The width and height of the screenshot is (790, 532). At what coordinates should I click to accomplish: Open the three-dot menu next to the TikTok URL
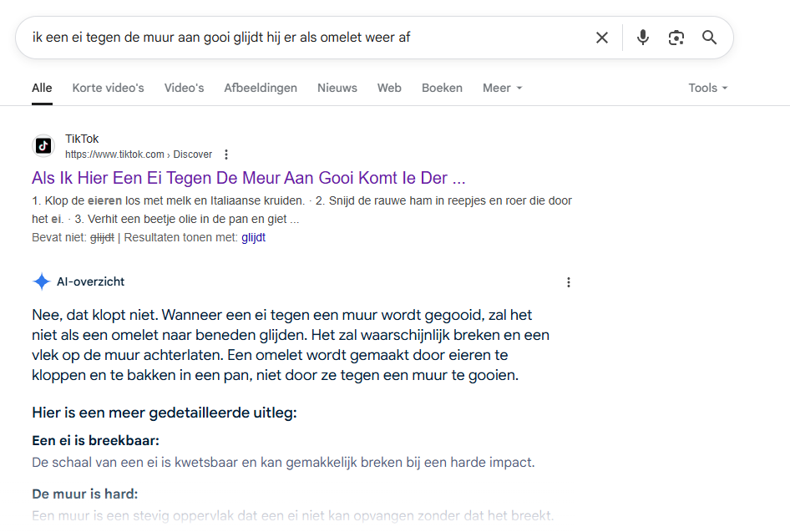point(226,155)
